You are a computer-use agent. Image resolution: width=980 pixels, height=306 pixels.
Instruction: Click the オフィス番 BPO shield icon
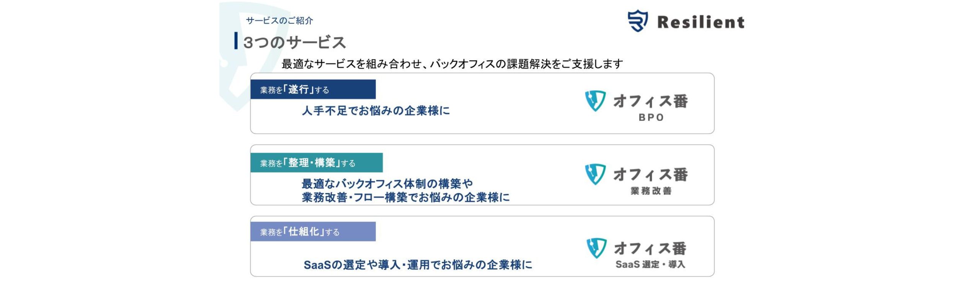pyautogui.click(x=595, y=101)
